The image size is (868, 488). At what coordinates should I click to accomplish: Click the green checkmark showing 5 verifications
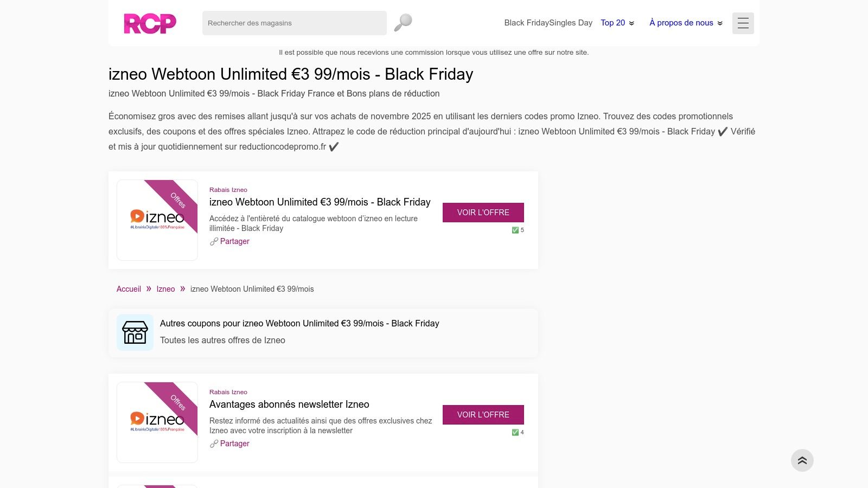(515, 230)
